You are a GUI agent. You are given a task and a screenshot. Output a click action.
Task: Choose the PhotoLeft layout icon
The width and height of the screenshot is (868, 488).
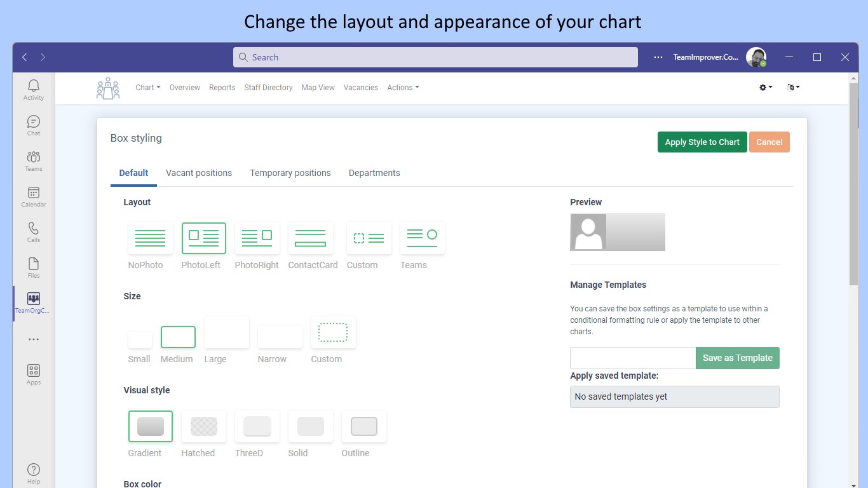204,238
